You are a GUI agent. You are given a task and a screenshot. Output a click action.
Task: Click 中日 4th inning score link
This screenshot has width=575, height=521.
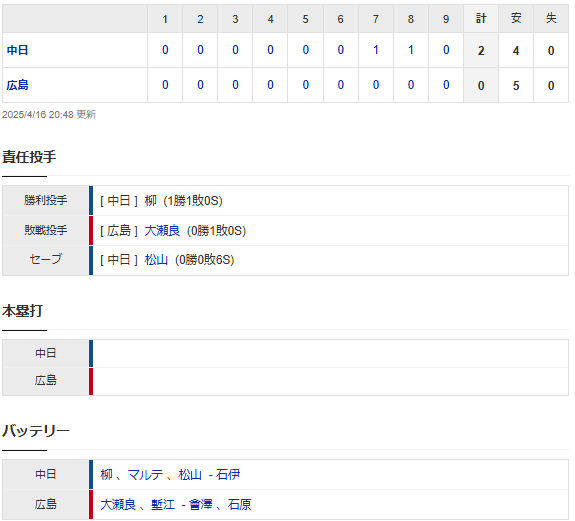click(x=270, y=50)
